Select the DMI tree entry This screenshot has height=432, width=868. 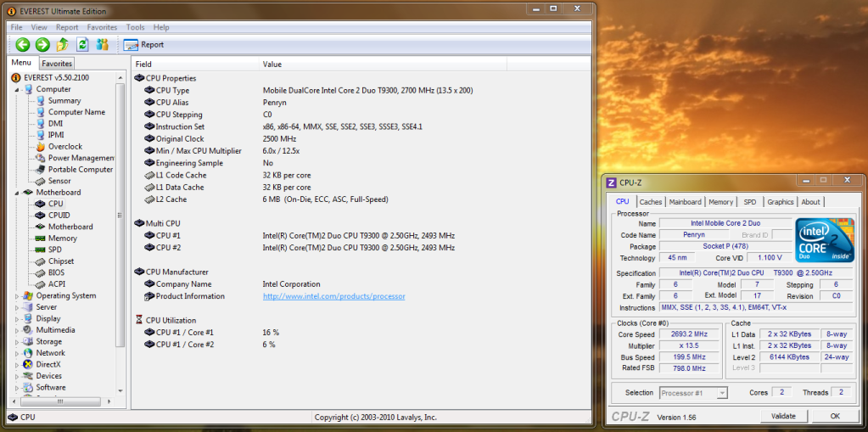(55, 124)
